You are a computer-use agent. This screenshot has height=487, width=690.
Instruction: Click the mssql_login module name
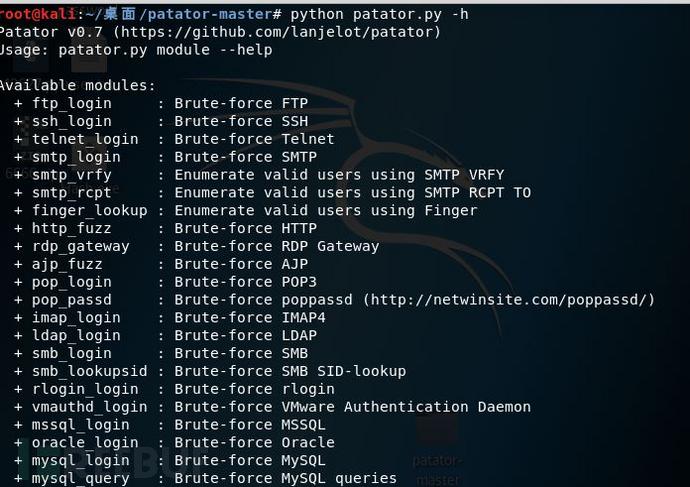[81, 425]
